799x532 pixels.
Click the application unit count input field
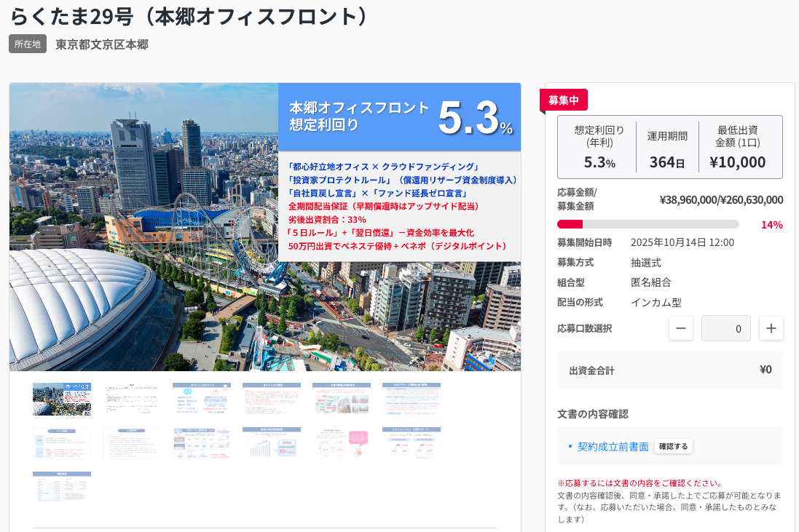pos(725,328)
